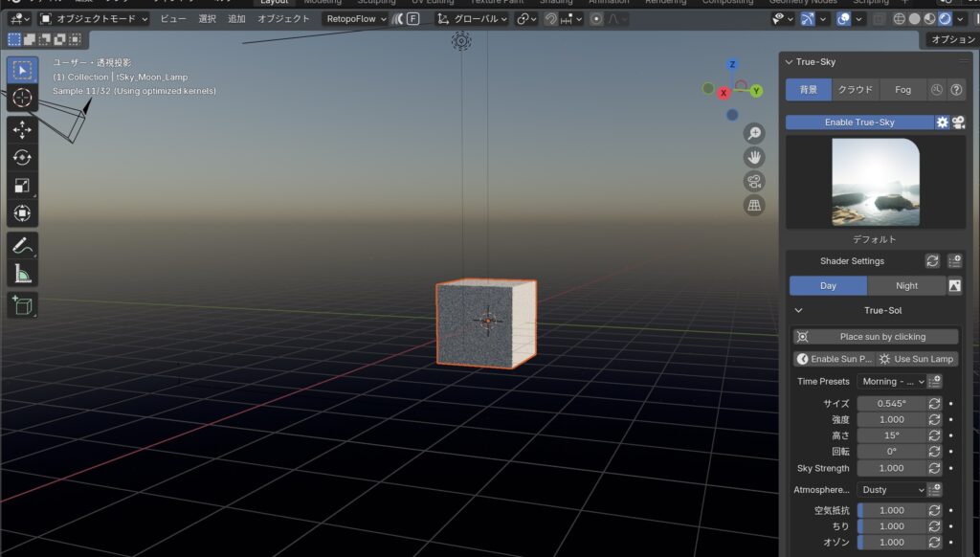Click the pan view hand icon
Viewport: 980px width, 557px height.
(x=754, y=157)
